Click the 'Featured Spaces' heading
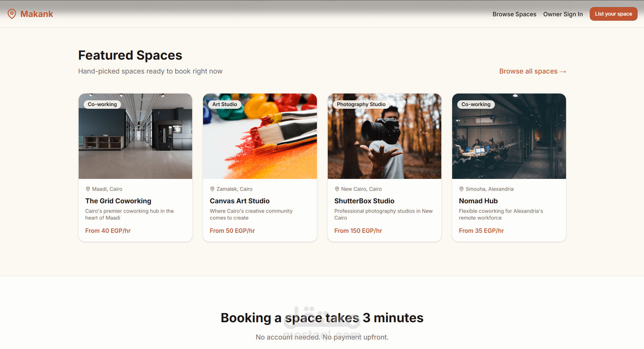Screen dimensions: 644x349 coord(130,55)
